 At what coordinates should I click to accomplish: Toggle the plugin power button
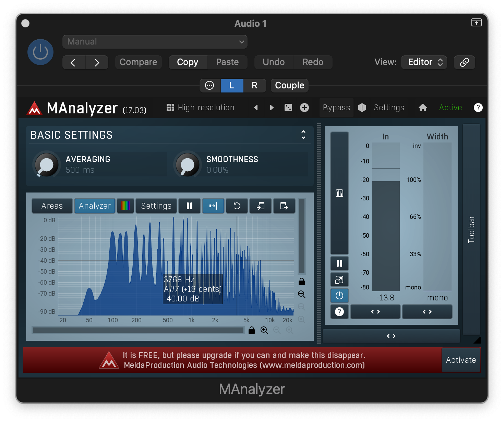[40, 52]
